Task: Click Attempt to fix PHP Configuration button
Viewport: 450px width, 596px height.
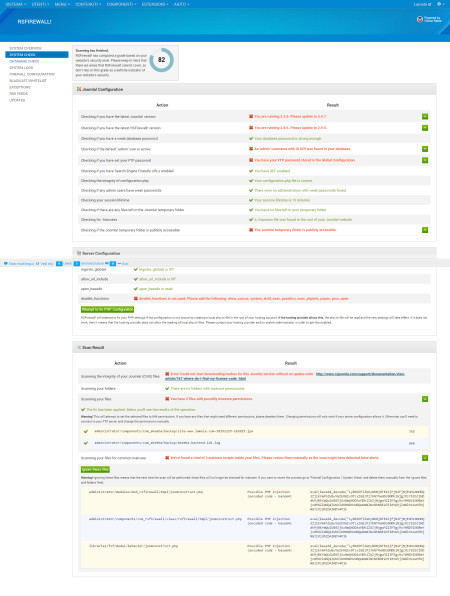Action: [108, 309]
